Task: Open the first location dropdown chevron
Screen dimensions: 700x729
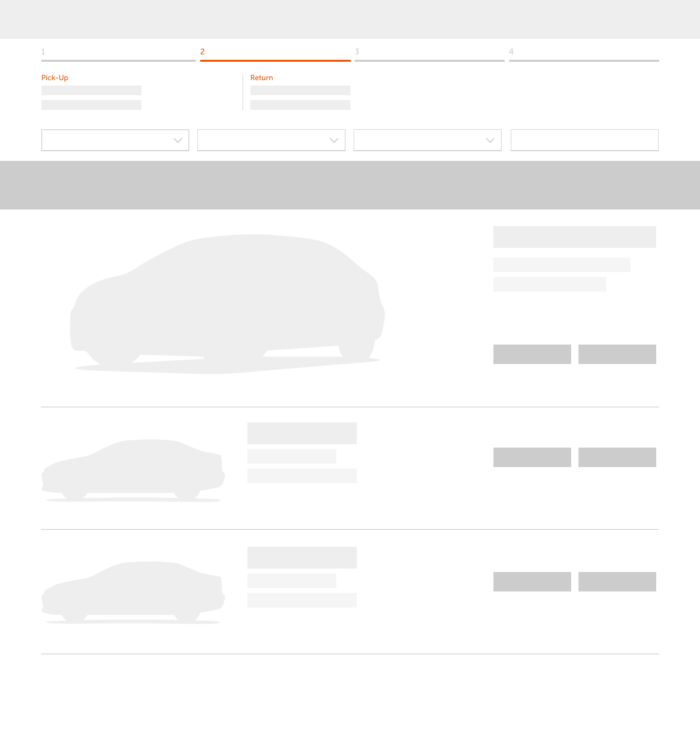Action: click(177, 140)
